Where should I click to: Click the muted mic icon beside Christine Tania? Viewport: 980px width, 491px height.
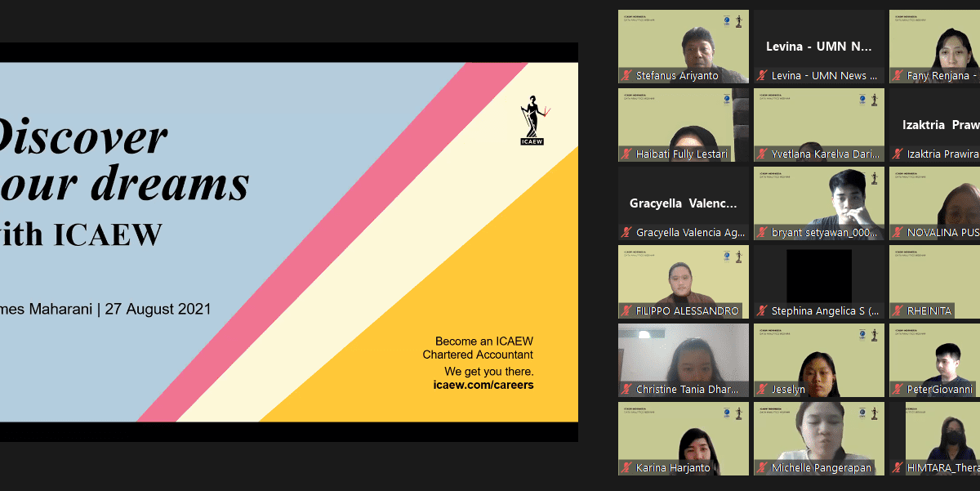[627, 389]
